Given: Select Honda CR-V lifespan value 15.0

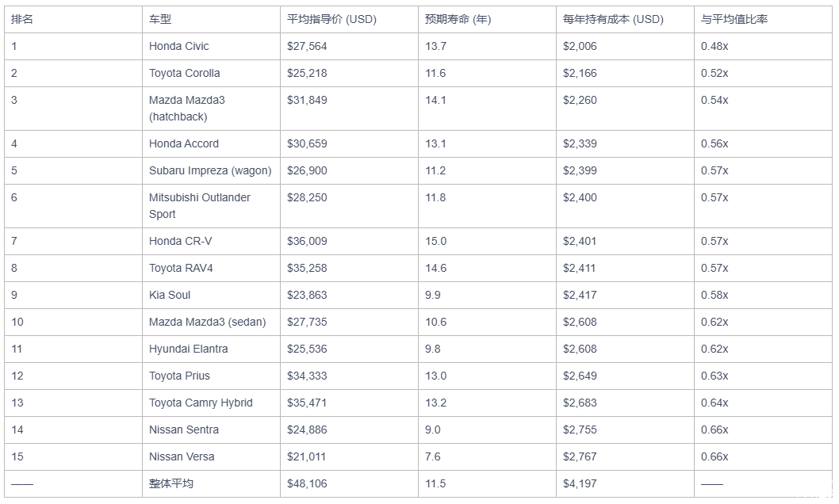Looking at the screenshot, I should click(x=435, y=241).
